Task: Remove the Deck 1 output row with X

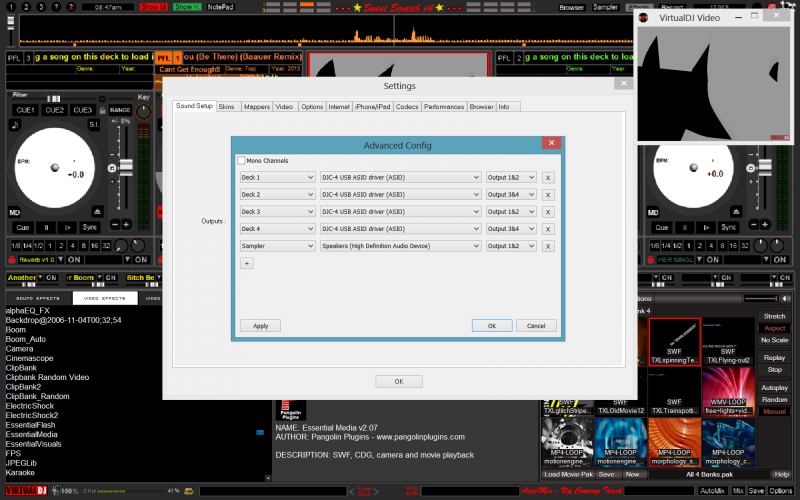Action: (x=548, y=178)
